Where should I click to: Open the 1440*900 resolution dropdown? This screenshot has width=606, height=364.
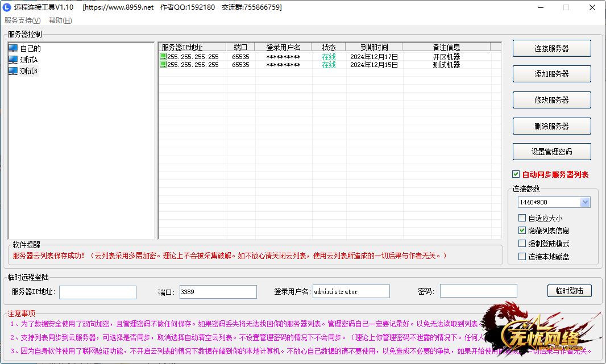[x=585, y=202]
